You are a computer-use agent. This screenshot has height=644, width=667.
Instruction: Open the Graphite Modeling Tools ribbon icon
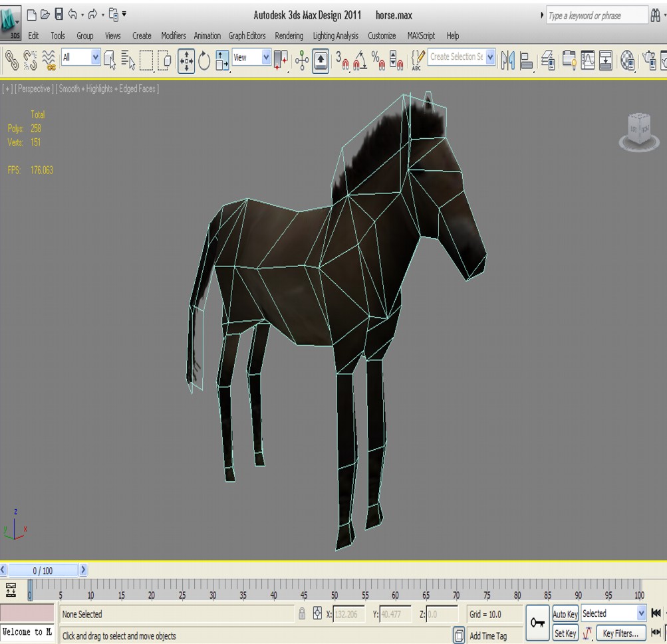(569, 60)
